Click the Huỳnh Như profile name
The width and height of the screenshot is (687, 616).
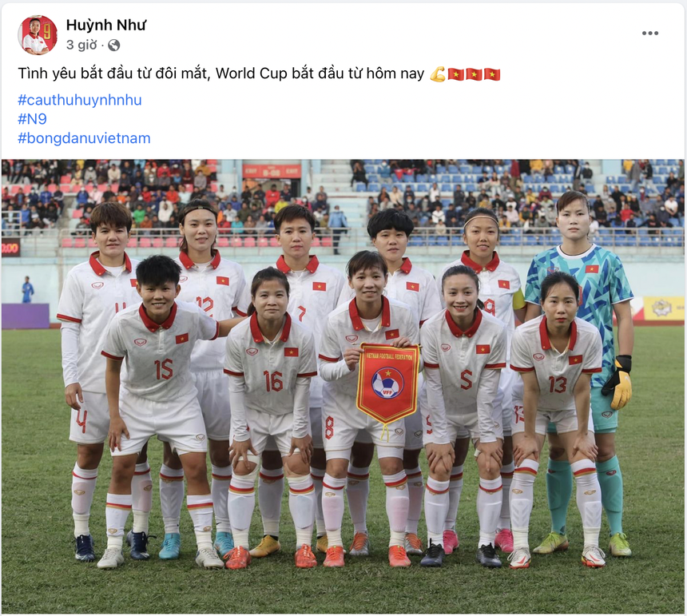click(x=105, y=26)
